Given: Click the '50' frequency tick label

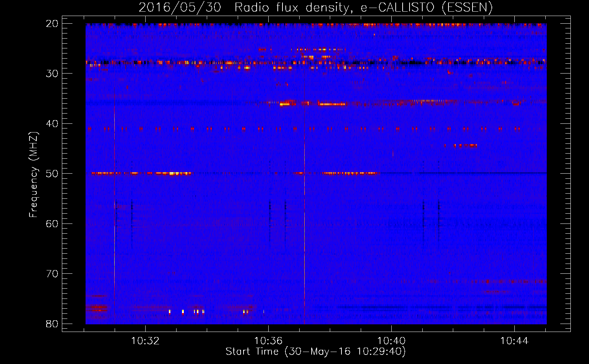Looking at the screenshot, I should pos(52,174).
